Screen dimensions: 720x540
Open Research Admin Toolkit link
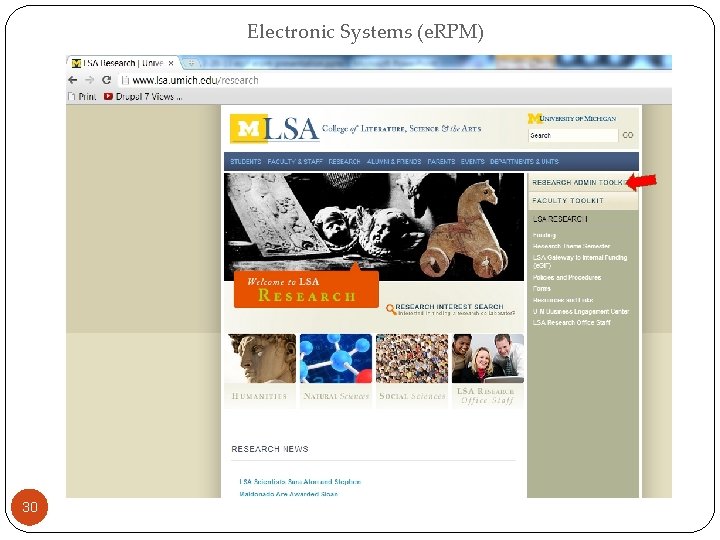[579, 182]
